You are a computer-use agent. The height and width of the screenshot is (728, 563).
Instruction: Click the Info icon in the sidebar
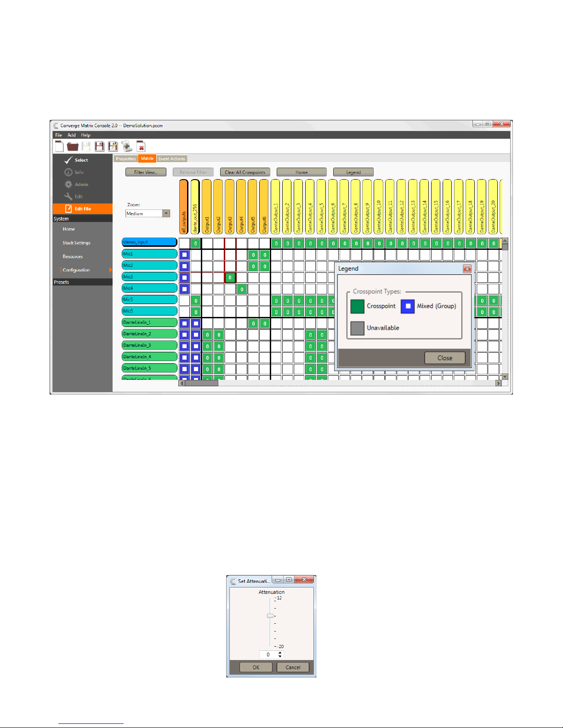tap(68, 172)
